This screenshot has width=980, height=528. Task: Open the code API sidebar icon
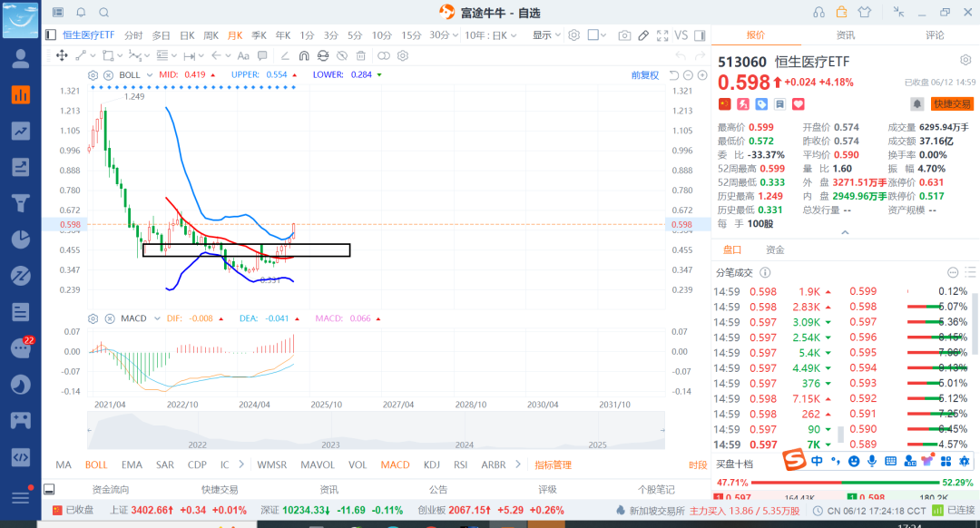click(x=21, y=456)
